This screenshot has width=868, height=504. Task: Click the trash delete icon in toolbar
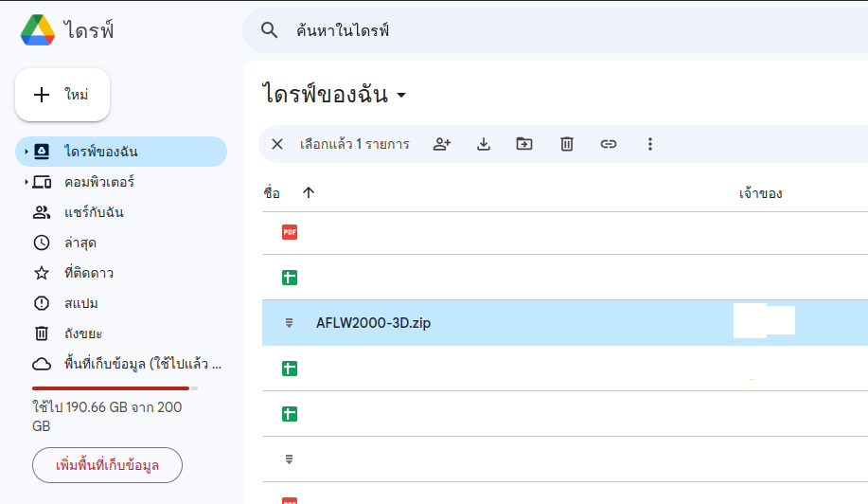tap(566, 144)
